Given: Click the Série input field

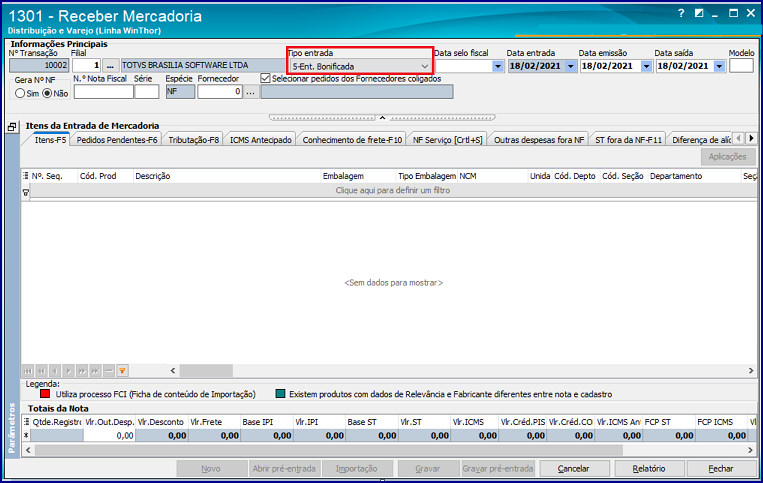Looking at the screenshot, I should pyautogui.click(x=147, y=91).
